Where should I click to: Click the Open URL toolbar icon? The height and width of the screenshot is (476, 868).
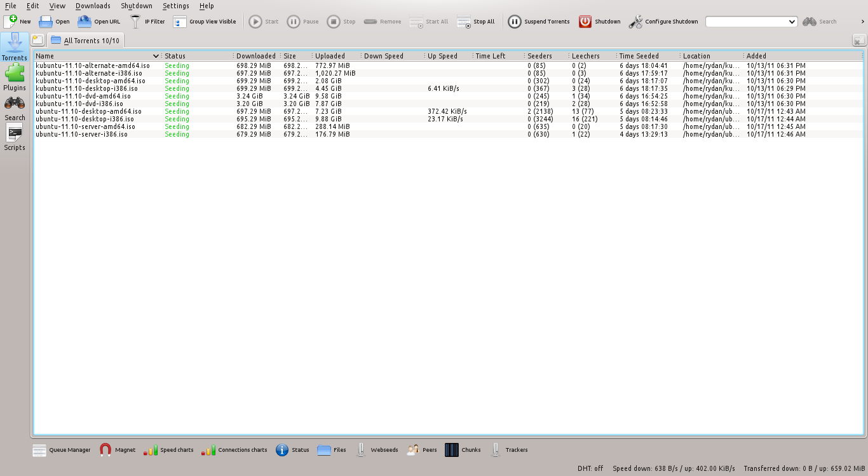pyautogui.click(x=85, y=22)
